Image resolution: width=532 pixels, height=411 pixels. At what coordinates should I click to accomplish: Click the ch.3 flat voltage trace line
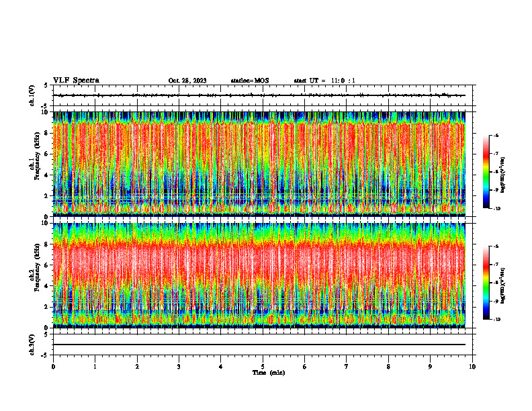tap(259, 345)
